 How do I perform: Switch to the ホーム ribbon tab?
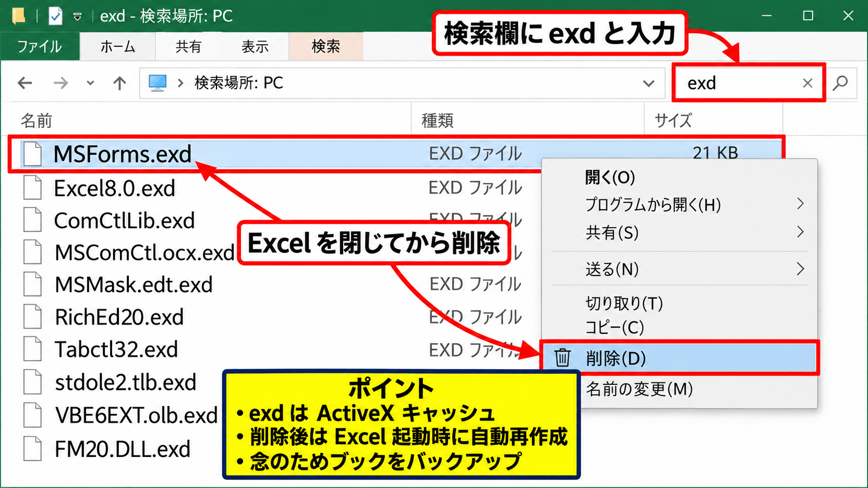click(x=118, y=46)
